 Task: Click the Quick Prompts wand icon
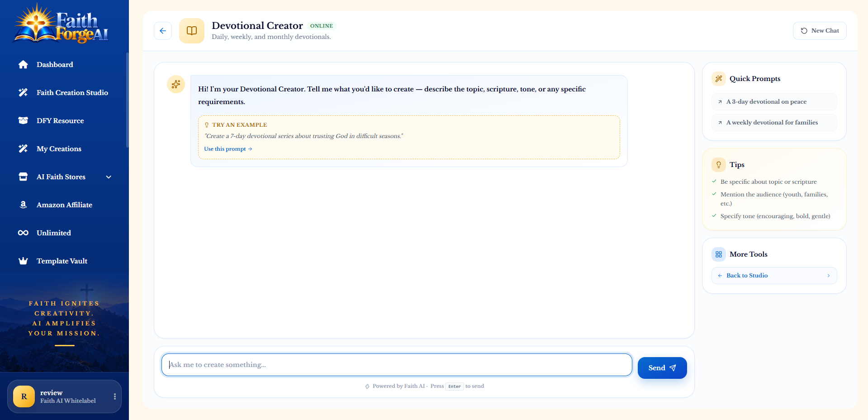click(x=719, y=79)
